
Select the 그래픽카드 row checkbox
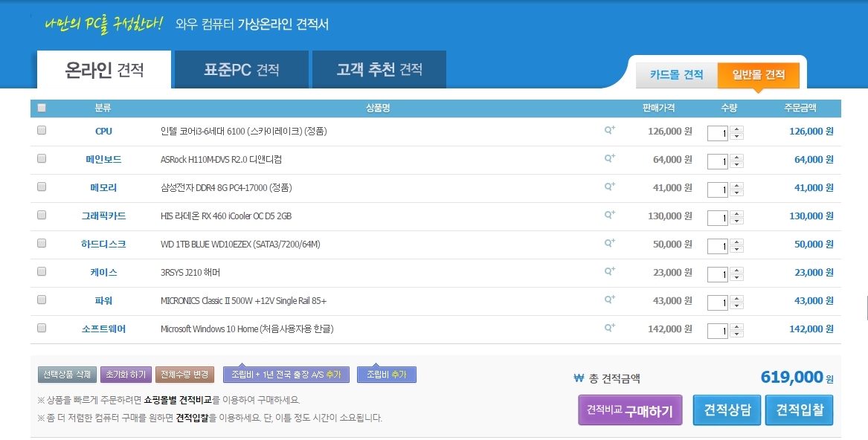pyautogui.click(x=42, y=215)
